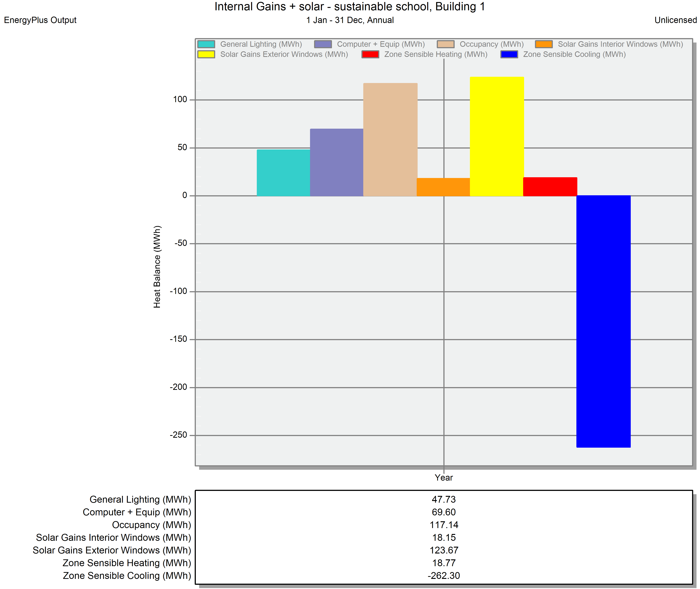Click the blue Zone Sensible Cooling bar
The width and height of the screenshot is (700, 589).
(x=603, y=322)
